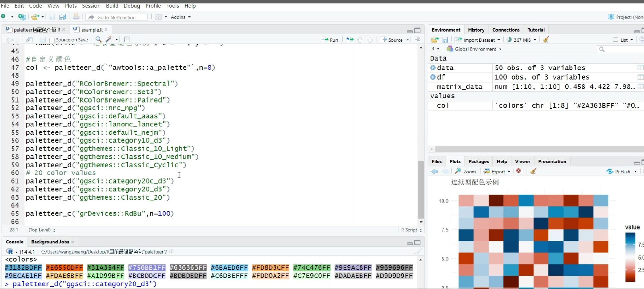Viewport: 644px width, 289px height.
Task: Click the Compile Report notebook icon
Action: coord(127,40)
